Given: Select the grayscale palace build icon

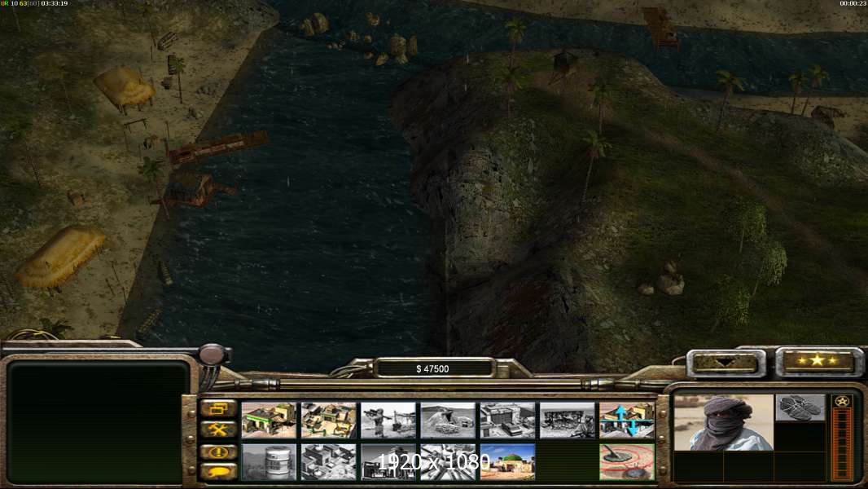Looking at the screenshot, I should click(x=328, y=461).
